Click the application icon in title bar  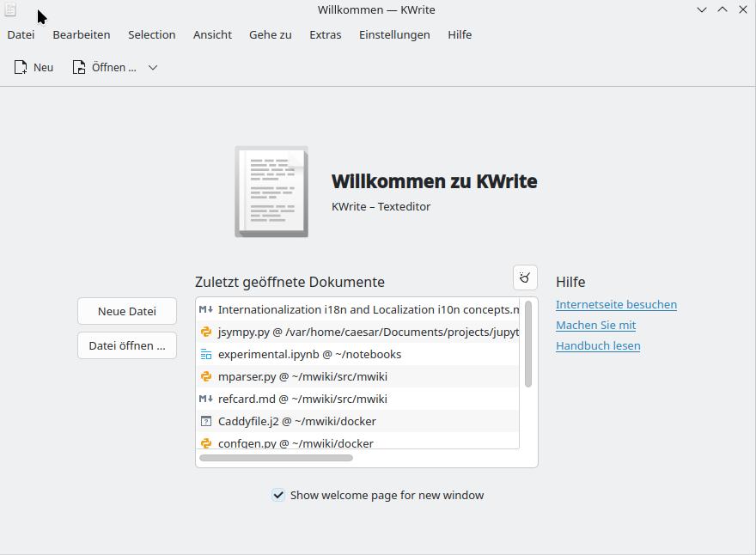point(10,9)
